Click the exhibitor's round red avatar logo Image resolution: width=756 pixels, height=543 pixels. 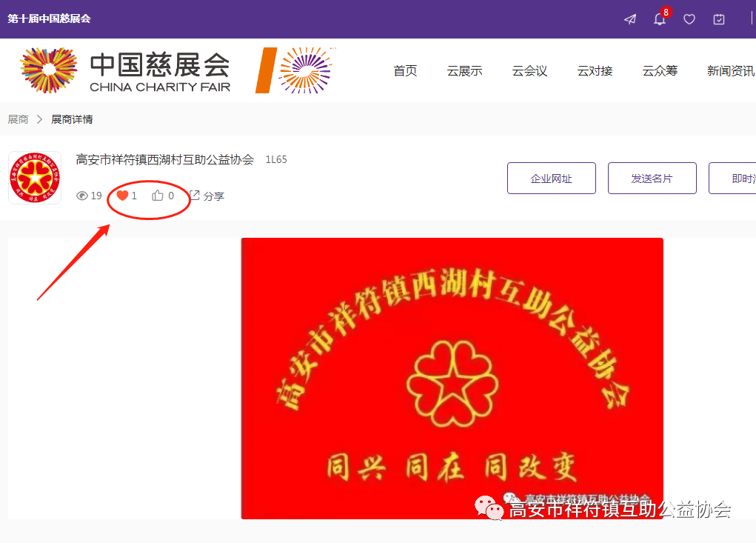coord(35,178)
